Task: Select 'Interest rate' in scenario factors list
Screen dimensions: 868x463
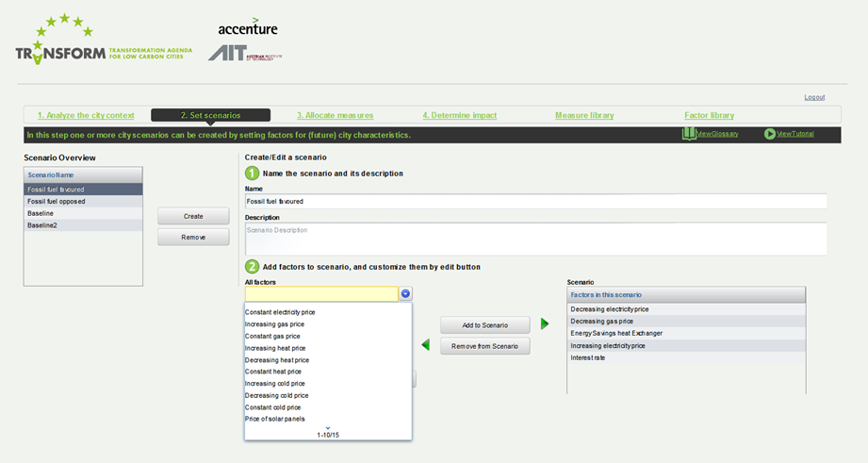Action: 685,358
